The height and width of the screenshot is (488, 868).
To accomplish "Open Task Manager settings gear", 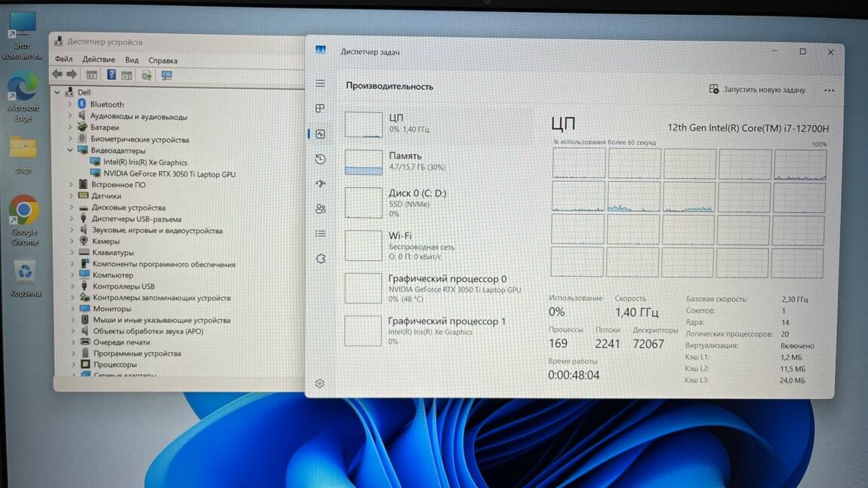I will coord(319,383).
